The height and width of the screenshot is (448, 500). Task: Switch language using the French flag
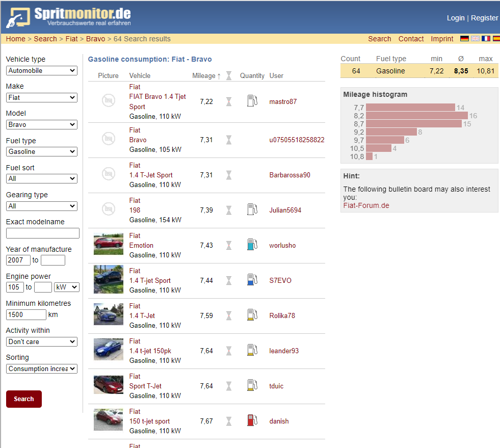coord(486,39)
